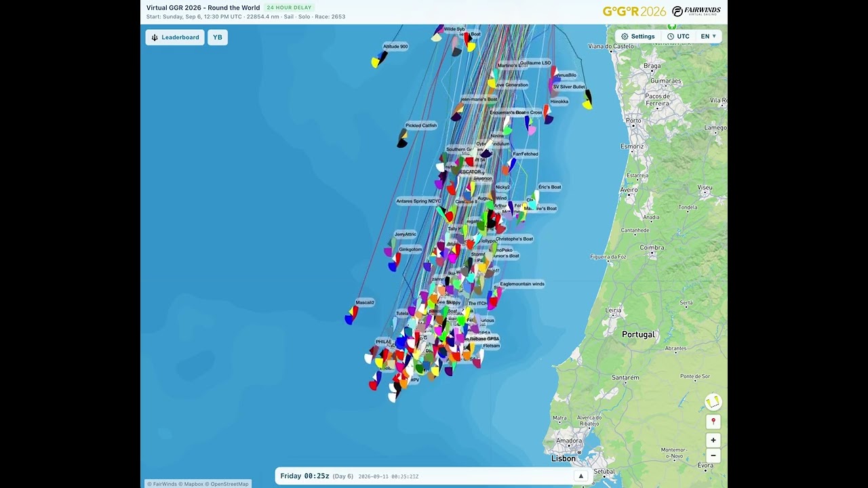Expand the EN language dropdown
Image resolution: width=868 pixels, height=488 pixels.
pos(709,37)
